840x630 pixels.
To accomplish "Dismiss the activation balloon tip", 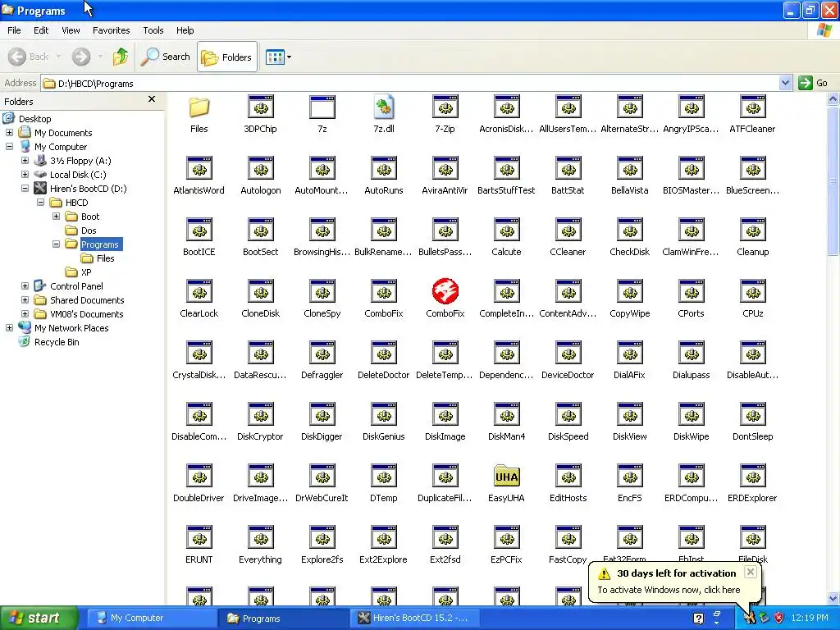I will tap(751, 572).
